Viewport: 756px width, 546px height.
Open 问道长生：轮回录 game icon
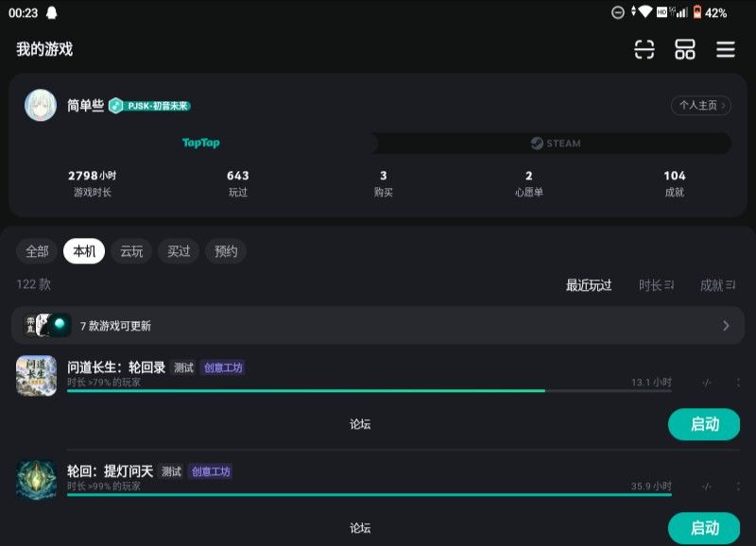coord(36,375)
